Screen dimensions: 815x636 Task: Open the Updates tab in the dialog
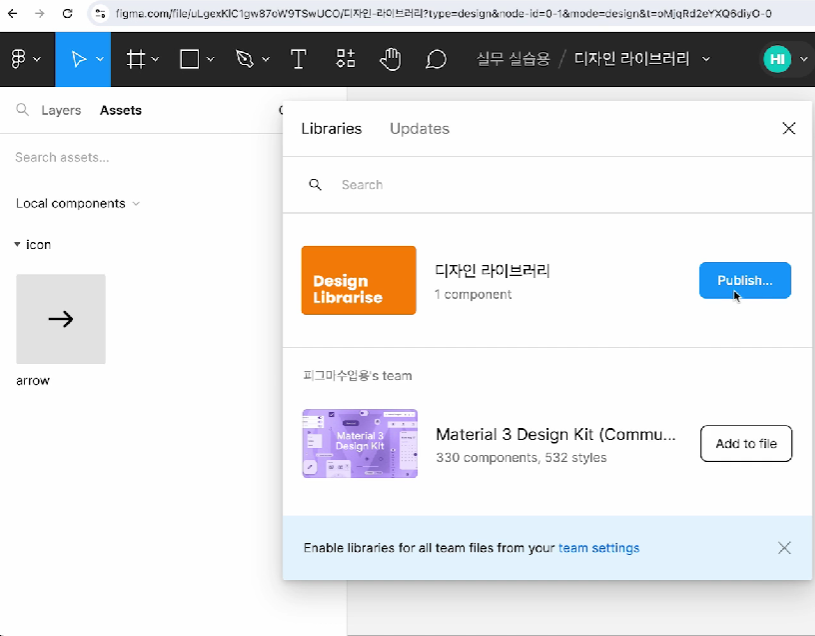pos(419,129)
